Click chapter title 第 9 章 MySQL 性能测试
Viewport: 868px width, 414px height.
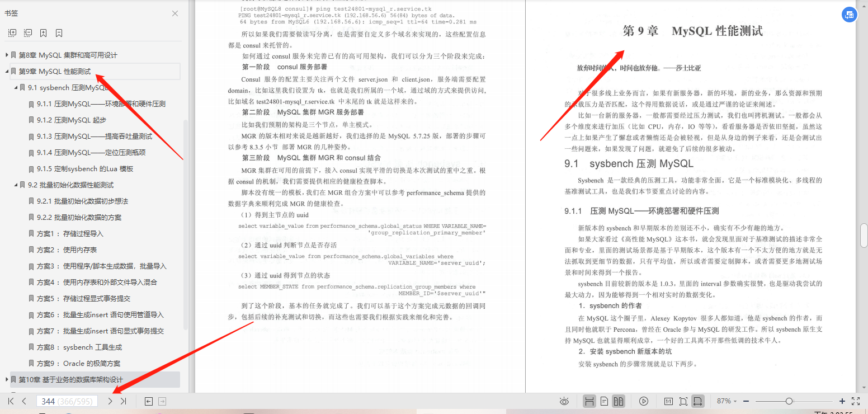(x=692, y=31)
